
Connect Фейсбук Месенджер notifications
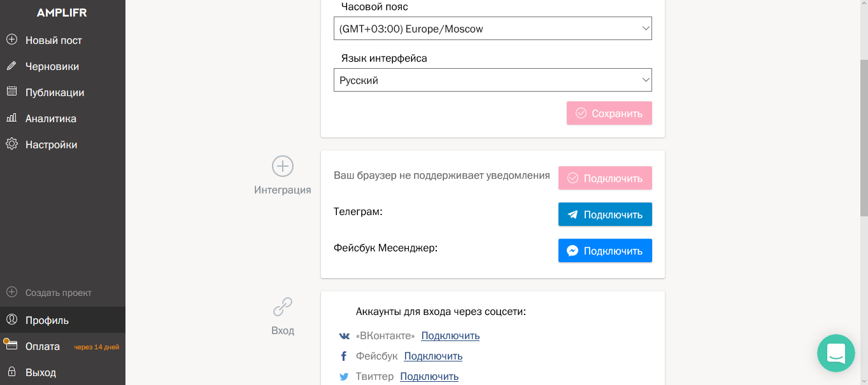605,250
